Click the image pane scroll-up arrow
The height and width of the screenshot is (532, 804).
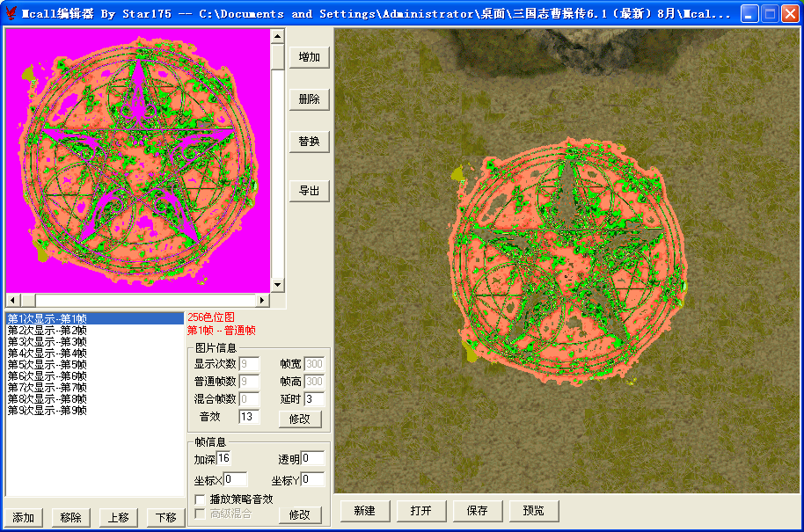(x=277, y=36)
